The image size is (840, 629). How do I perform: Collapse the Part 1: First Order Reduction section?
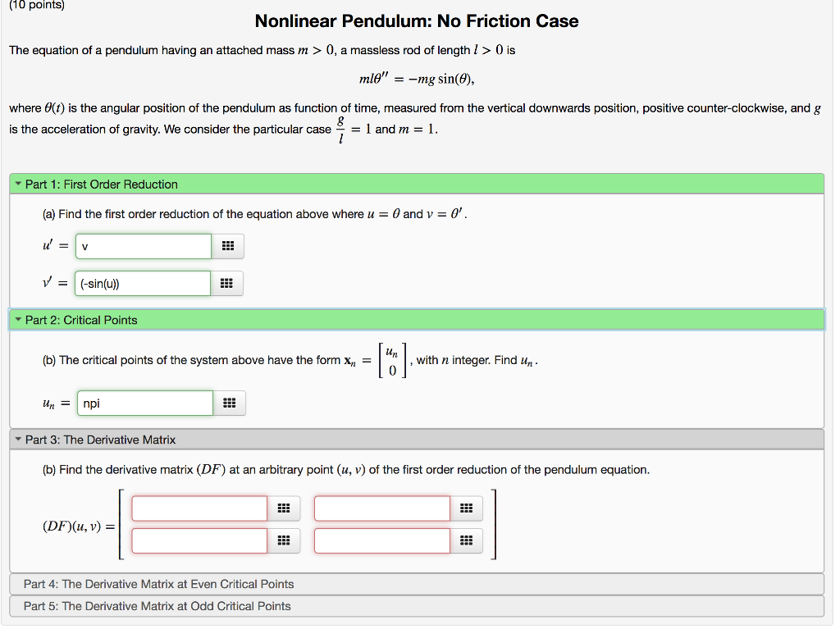click(x=100, y=184)
